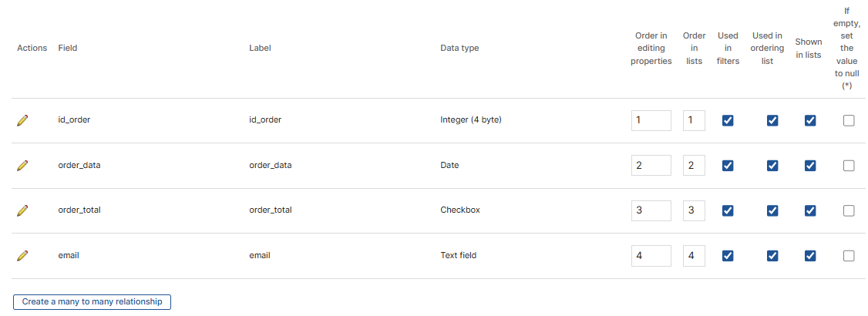The height and width of the screenshot is (316, 868).
Task: Toggle 'Shown in lists' for order_data
Action: [809, 166]
